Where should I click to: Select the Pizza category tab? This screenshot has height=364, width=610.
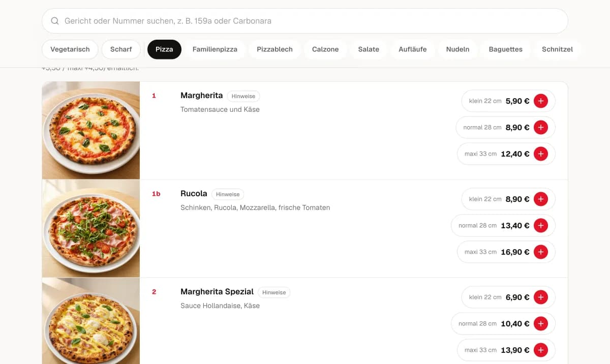(164, 49)
